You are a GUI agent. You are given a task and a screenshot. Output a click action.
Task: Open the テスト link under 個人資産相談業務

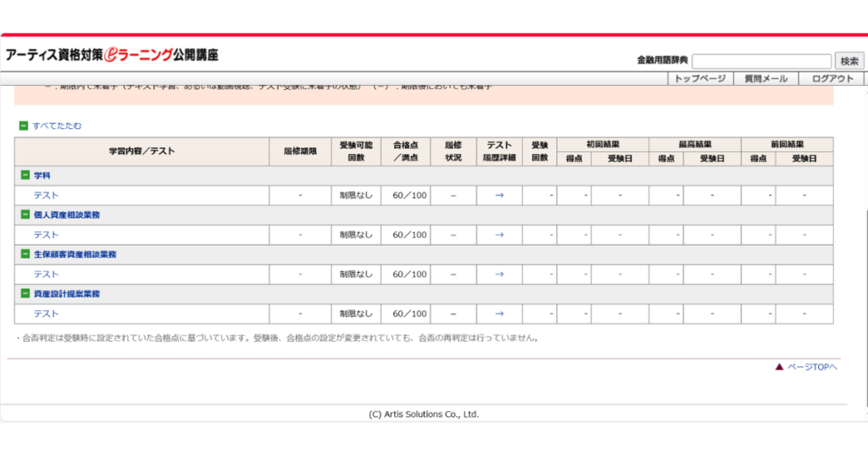click(46, 235)
